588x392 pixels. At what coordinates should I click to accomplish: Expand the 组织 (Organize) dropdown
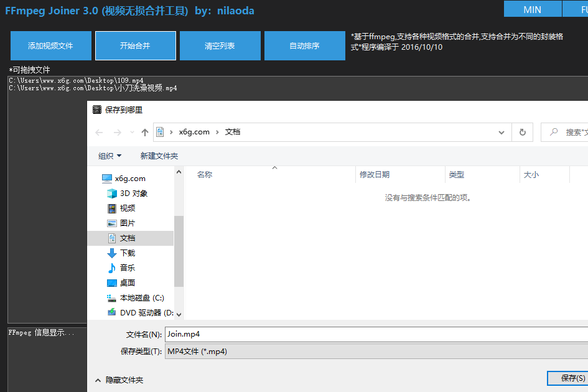pyautogui.click(x=110, y=156)
